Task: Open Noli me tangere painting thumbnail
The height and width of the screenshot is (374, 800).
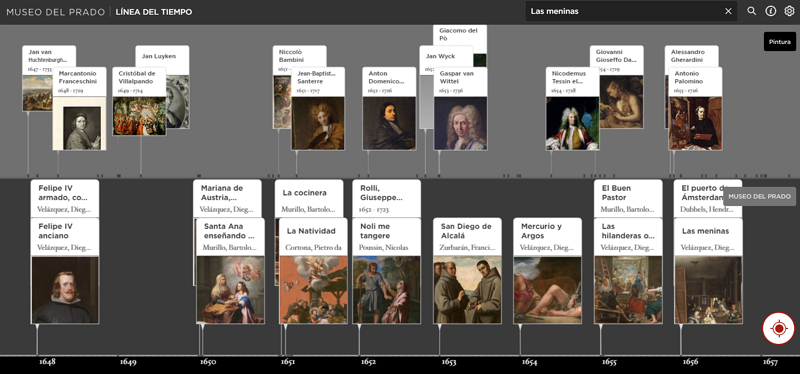Action: pyautogui.click(x=386, y=289)
